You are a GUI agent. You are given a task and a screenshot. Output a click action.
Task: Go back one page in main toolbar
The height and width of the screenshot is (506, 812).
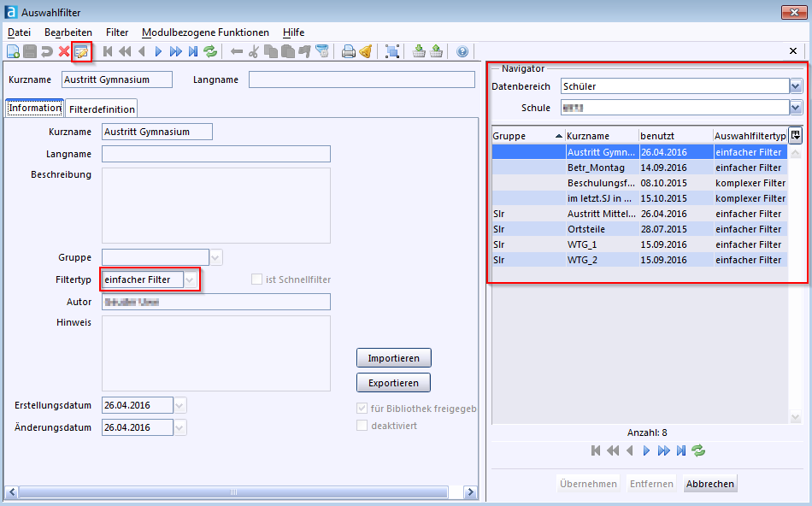pos(125,51)
